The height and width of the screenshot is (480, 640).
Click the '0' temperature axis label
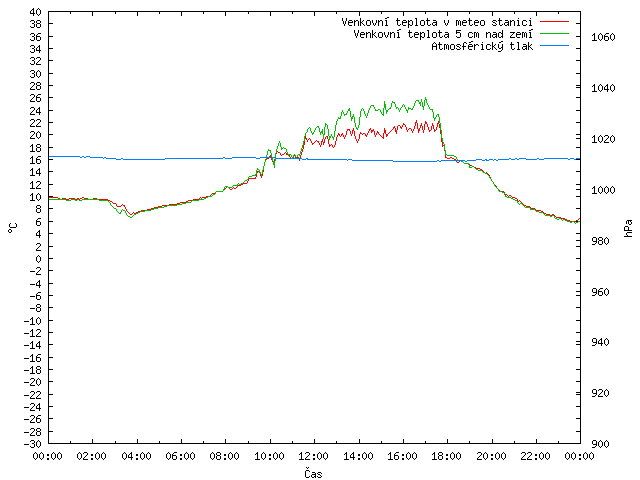[x=38, y=259]
